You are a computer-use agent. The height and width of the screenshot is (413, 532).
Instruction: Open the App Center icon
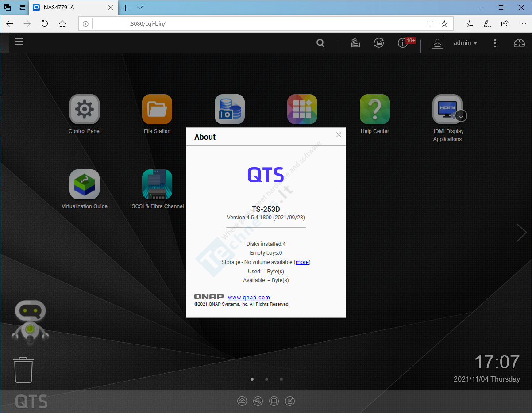302,109
